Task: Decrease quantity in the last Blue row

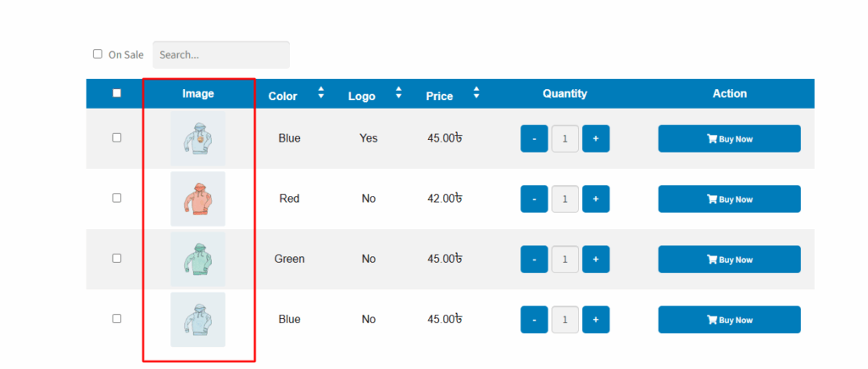Action: pos(534,320)
